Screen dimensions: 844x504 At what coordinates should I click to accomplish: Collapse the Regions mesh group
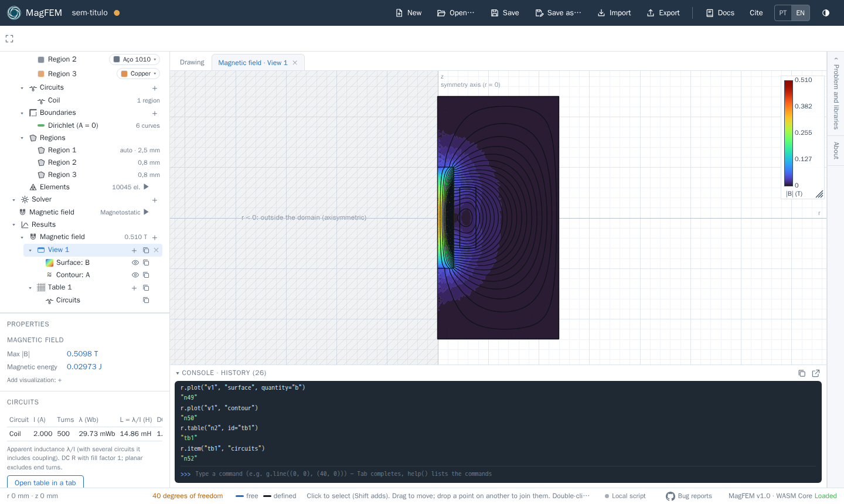tap(22, 138)
